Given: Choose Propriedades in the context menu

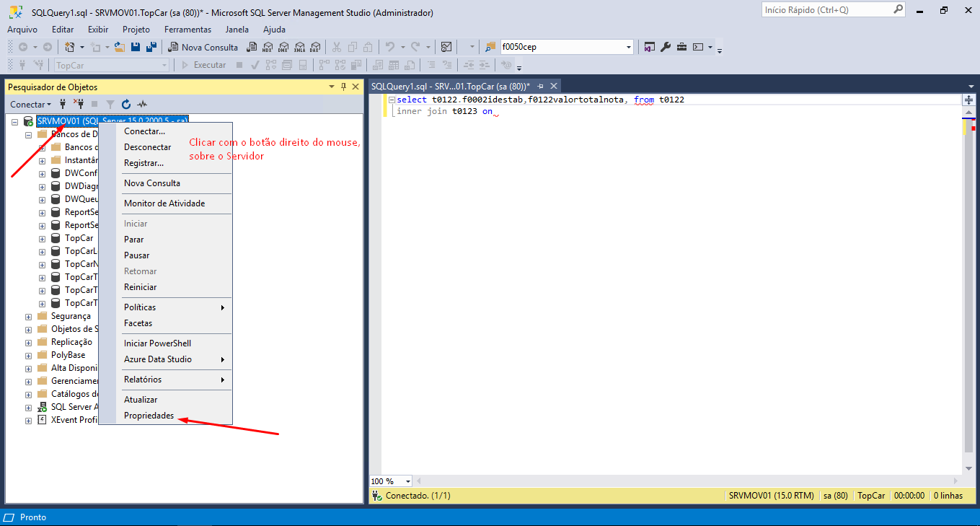Looking at the screenshot, I should 149,416.
